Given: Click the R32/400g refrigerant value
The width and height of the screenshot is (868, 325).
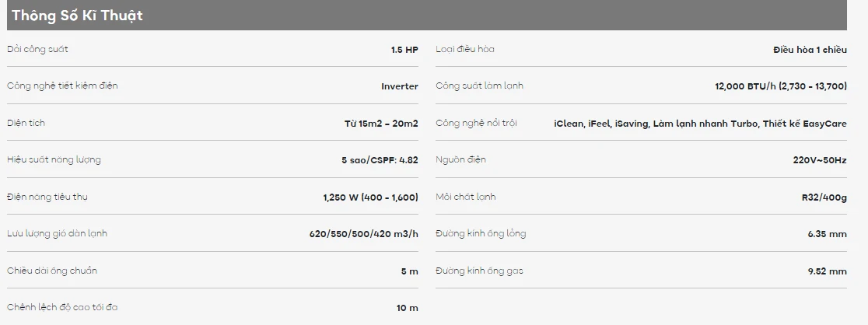Looking at the screenshot, I should (x=824, y=197).
